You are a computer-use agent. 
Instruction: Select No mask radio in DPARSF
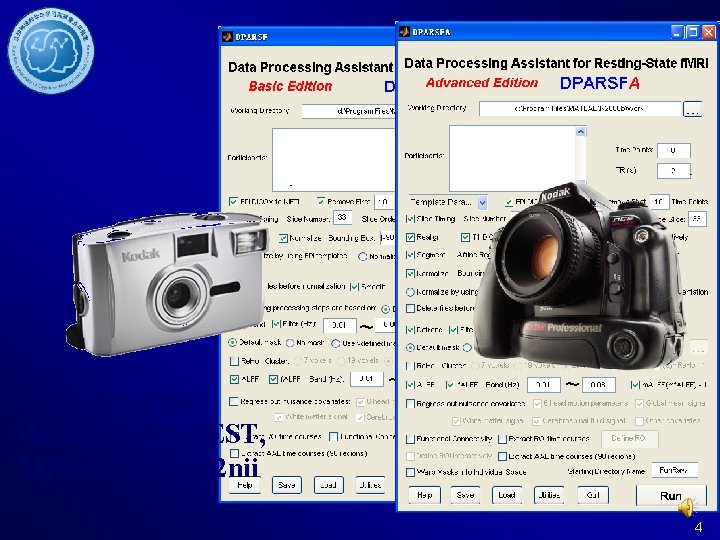pos(290,343)
